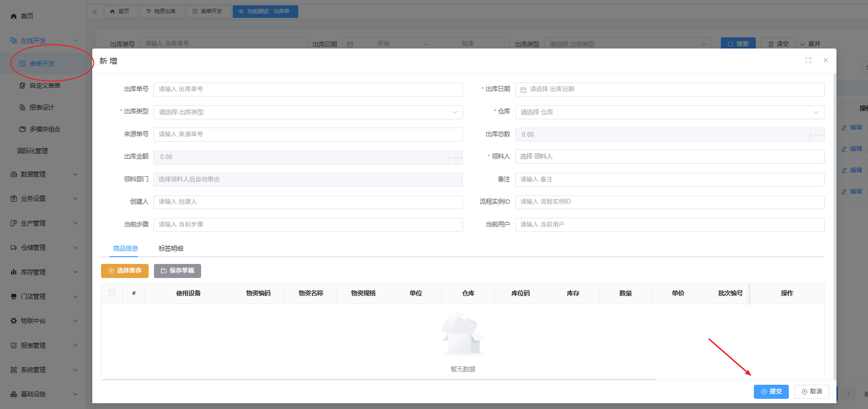Click the 取消 button
Image resolution: width=868 pixels, height=409 pixels.
tap(812, 392)
